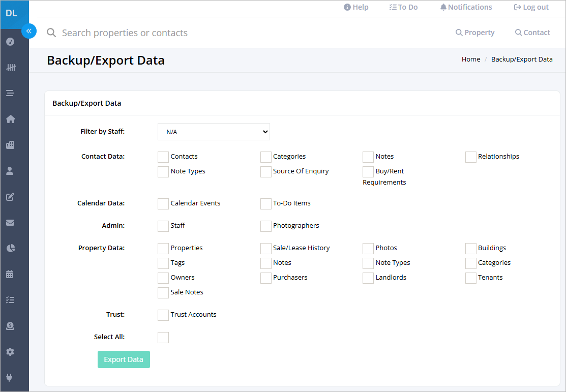Toggle the Select All checkbox

point(163,338)
